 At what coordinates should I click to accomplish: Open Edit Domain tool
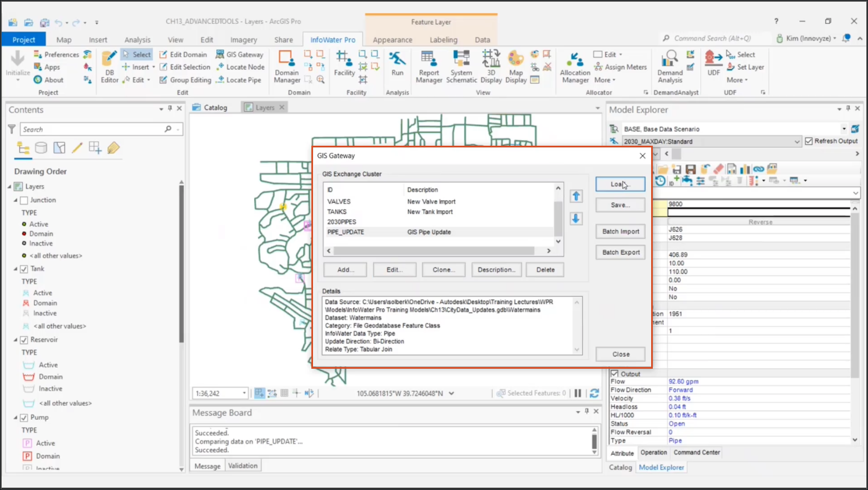tap(183, 55)
